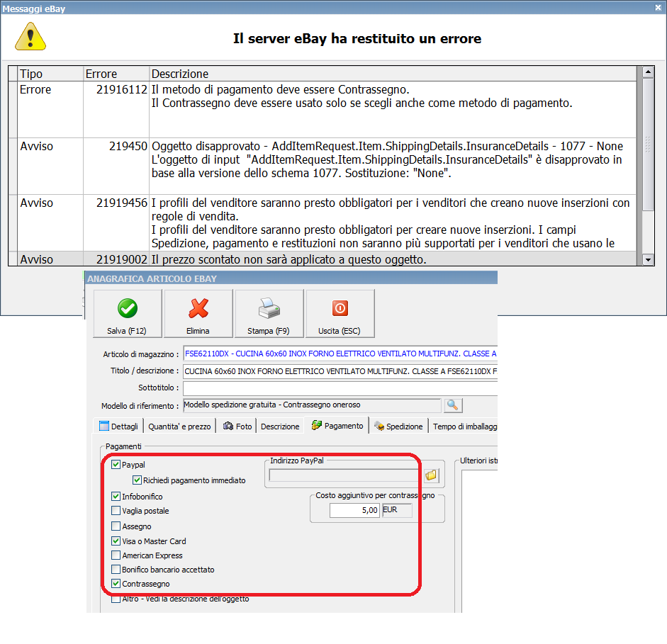Viewport: 667px width, 644px height.
Task: Open the Tempo di imballaggio tab
Action: click(x=464, y=426)
